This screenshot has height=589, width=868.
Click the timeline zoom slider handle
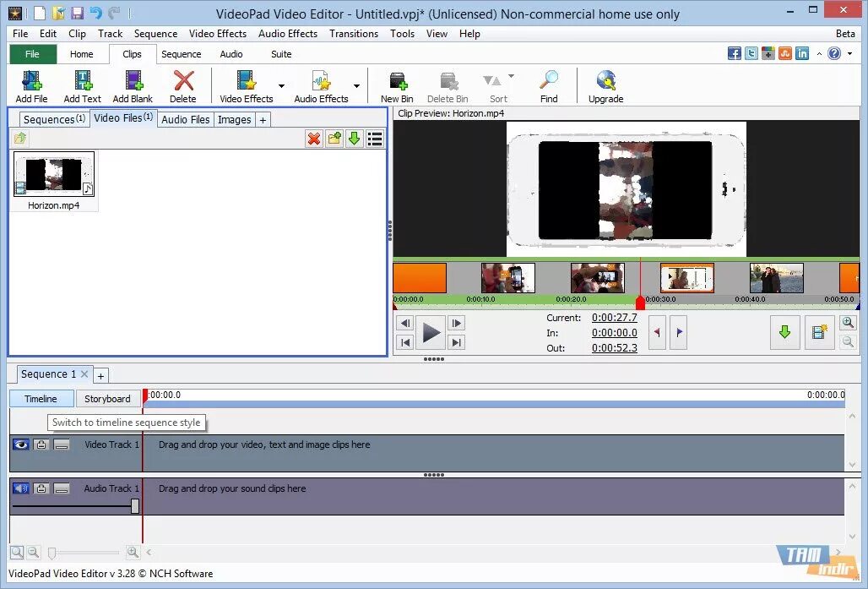click(x=52, y=553)
